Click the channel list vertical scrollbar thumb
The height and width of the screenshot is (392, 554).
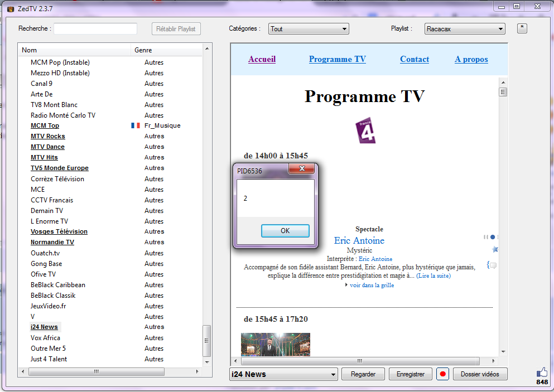[206, 341]
